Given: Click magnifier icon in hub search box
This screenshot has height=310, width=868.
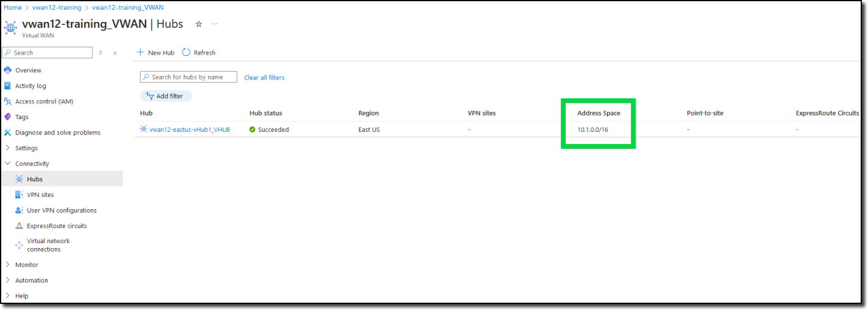Looking at the screenshot, I should 146,77.
